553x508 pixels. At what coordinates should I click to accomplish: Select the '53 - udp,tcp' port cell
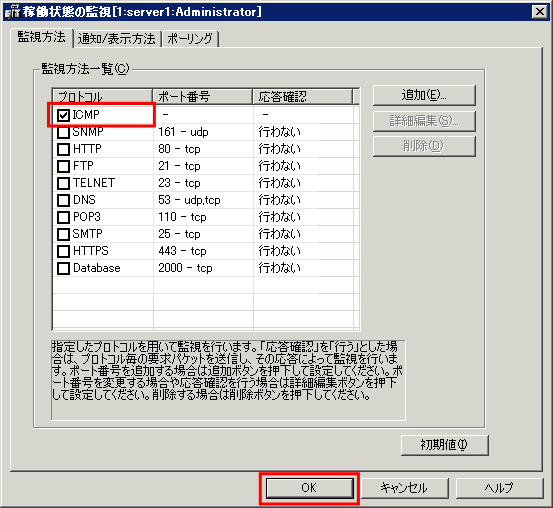(203, 200)
